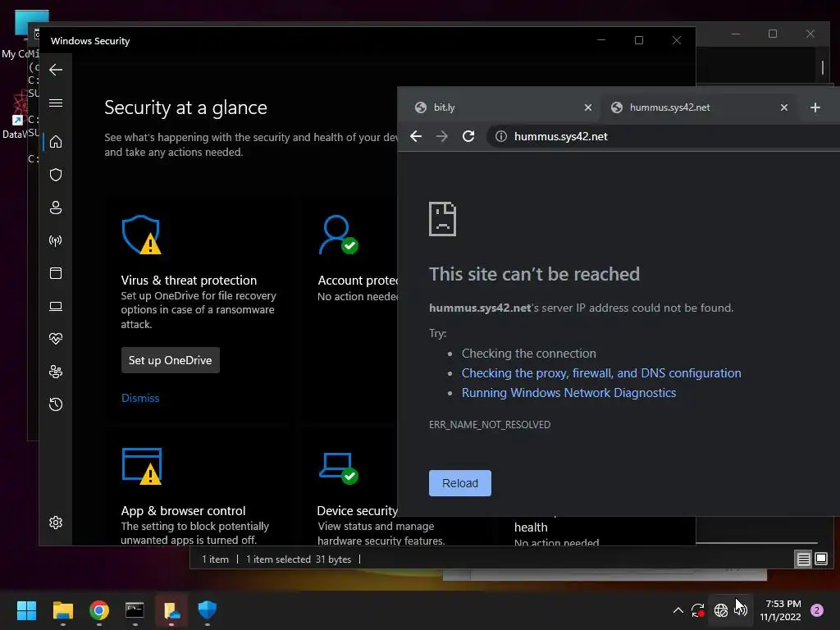Open notification badge showing 2

817,610
